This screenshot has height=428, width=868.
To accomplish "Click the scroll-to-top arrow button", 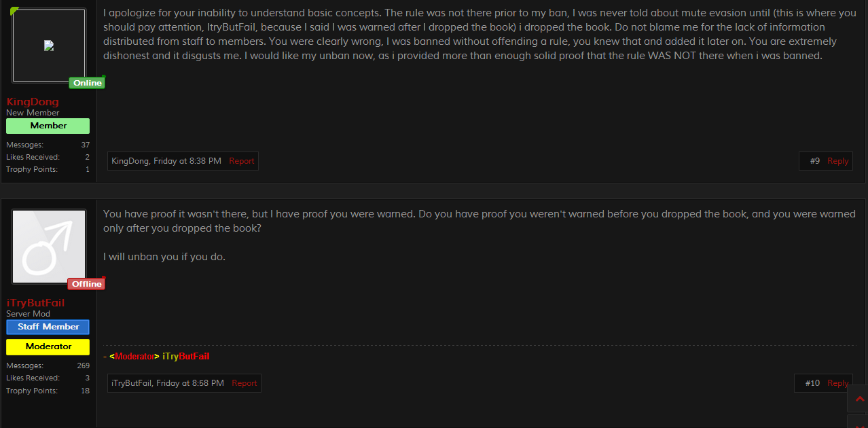I will click(x=858, y=399).
